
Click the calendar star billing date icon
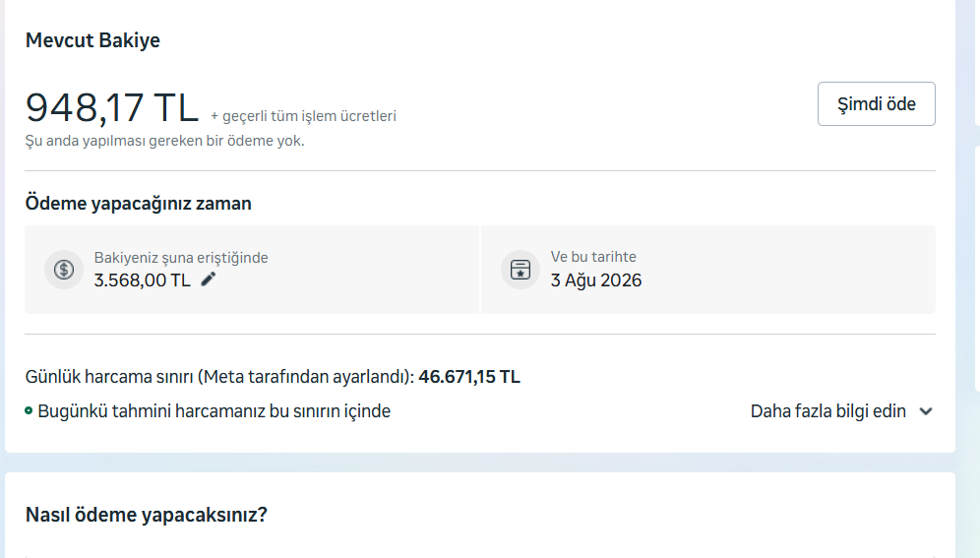click(520, 270)
